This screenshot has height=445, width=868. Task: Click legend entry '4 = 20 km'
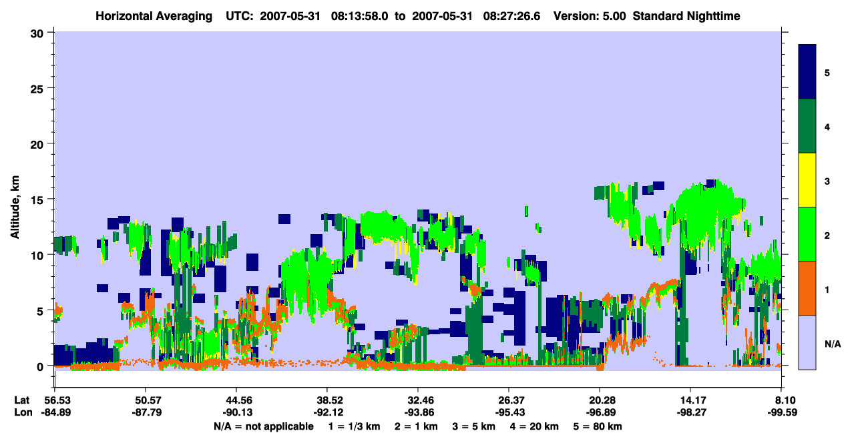click(x=535, y=426)
